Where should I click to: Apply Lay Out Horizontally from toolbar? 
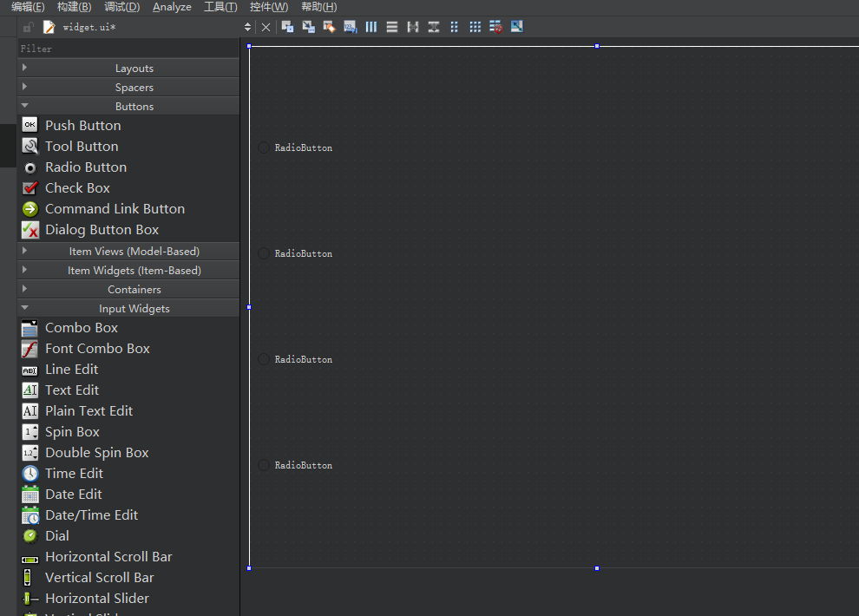coord(371,27)
